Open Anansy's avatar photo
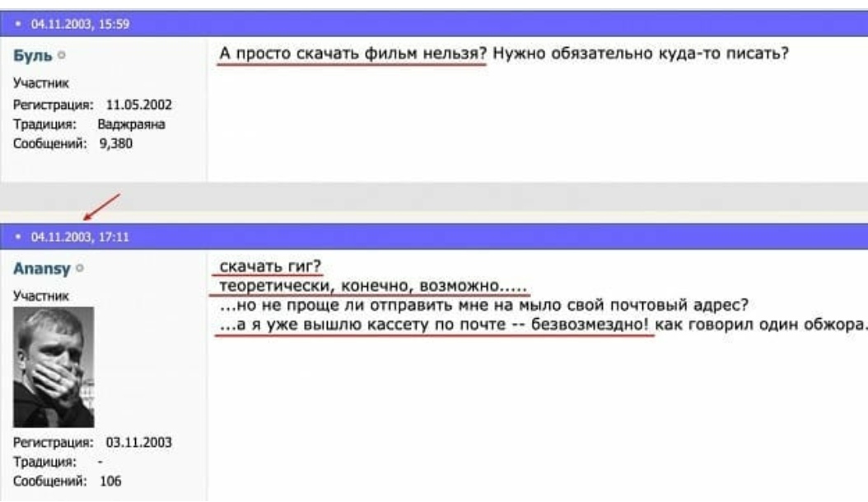 click(54, 367)
